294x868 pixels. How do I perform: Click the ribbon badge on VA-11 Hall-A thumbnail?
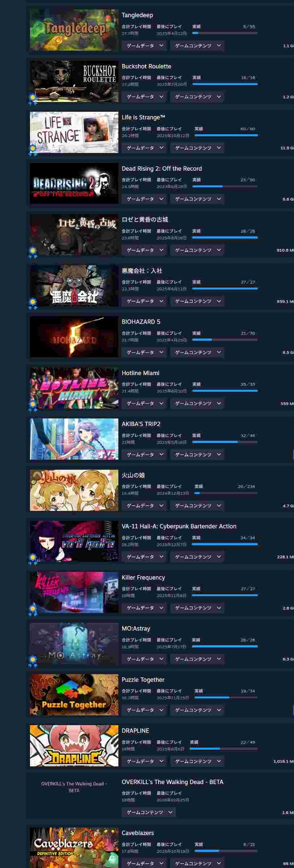click(33, 559)
